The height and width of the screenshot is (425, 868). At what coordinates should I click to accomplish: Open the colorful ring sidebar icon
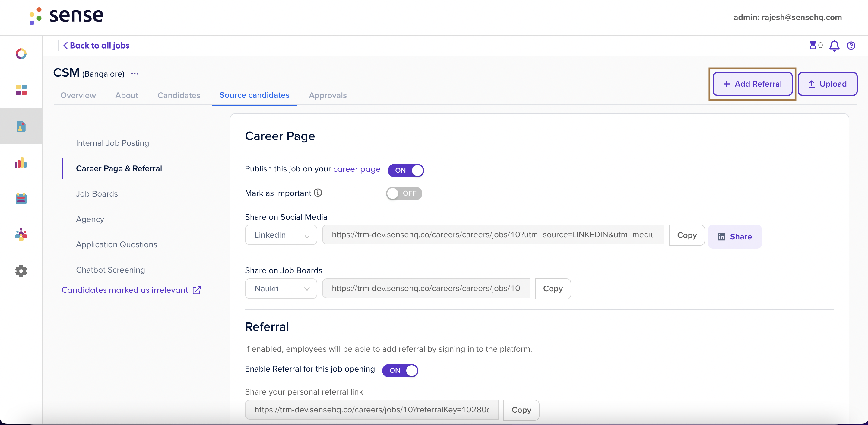(21, 54)
